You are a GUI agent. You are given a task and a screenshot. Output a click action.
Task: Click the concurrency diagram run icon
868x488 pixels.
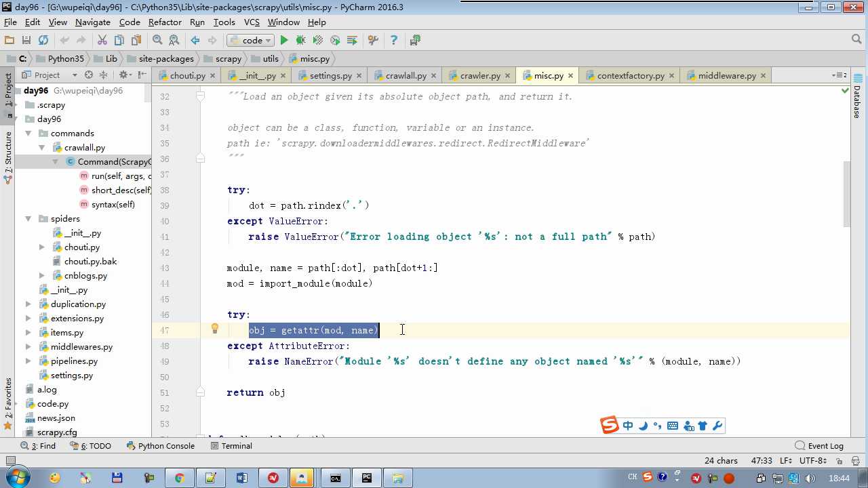coord(352,41)
